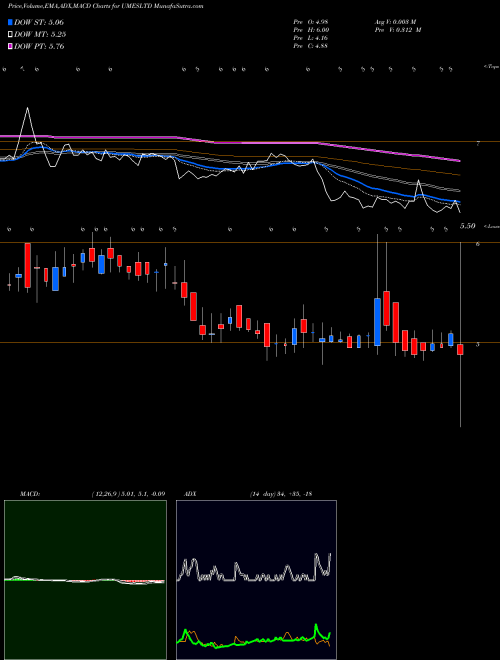The height and width of the screenshot is (660, 500).
Task: Click the 5.50 price label
Action: 467,226
